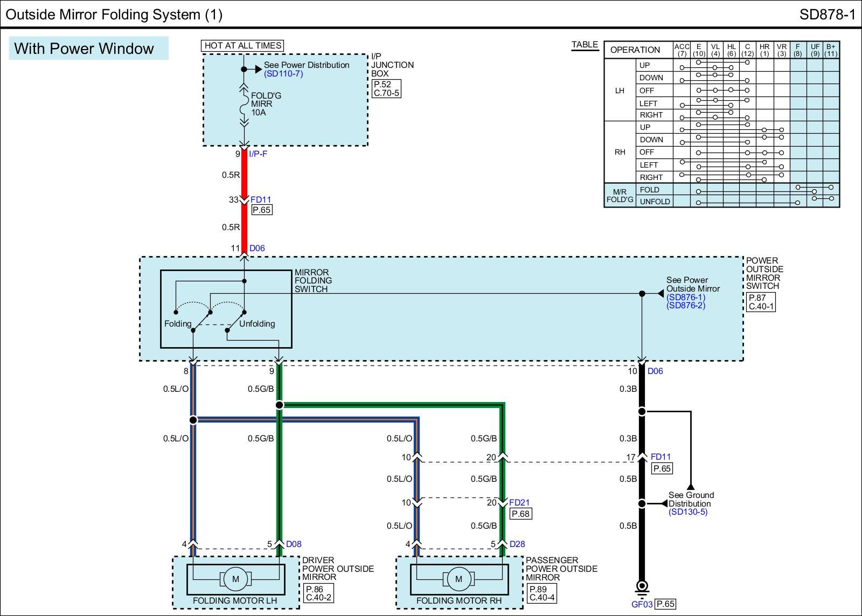Click the FOLD'G MIRR 10A fuse symbol
862x616 pixels.
tap(244, 105)
